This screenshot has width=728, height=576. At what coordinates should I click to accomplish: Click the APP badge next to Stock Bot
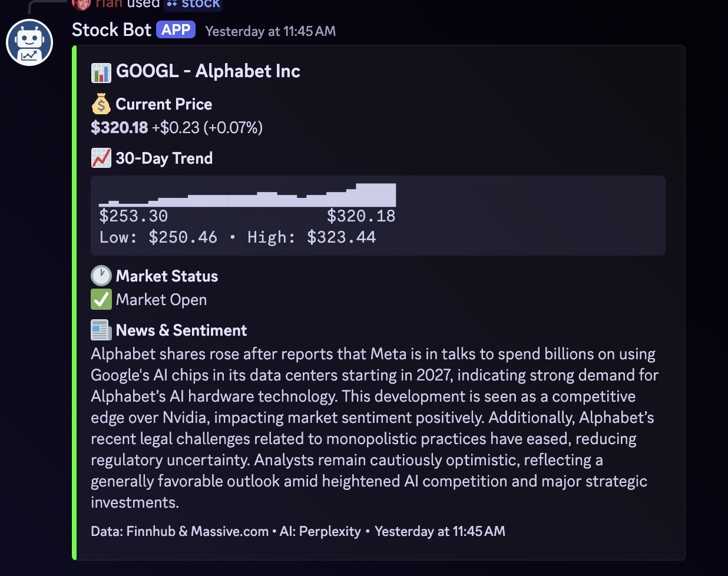pyautogui.click(x=176, y=30)
